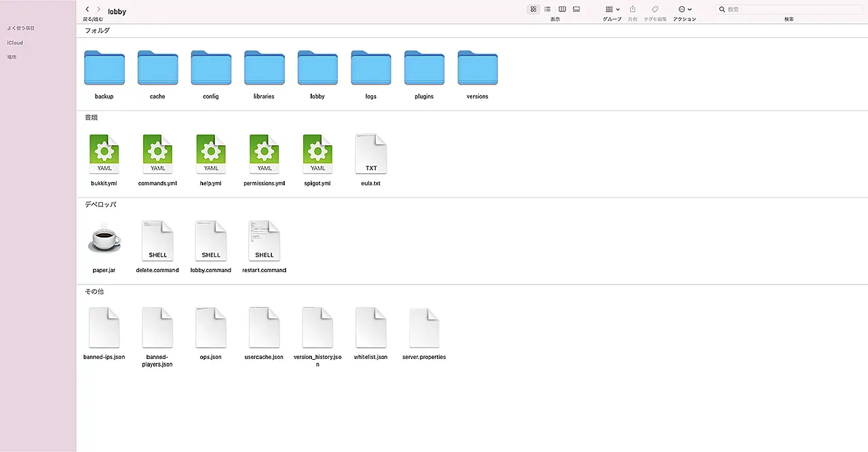Click the forward navigation arrow
This screenshot has height=452, width=868.
coord(99,10)
